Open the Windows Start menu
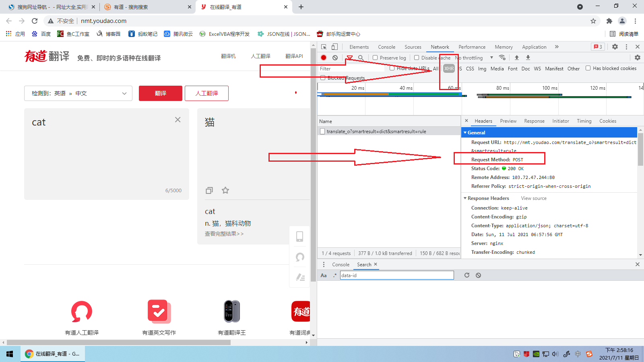This screenshot has height=362, width=644. coord(10,354)
